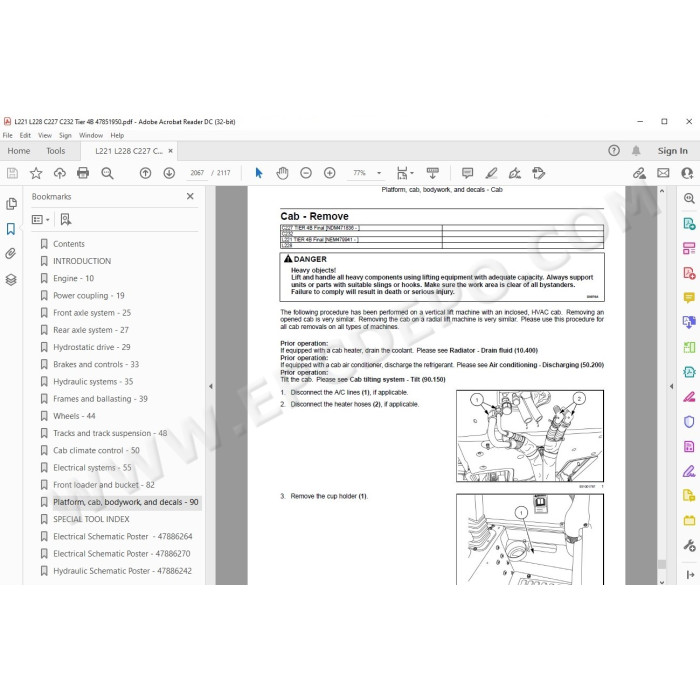Open the INTRODUCTION bookmark
Screen dimensions: 700x700
82,261
